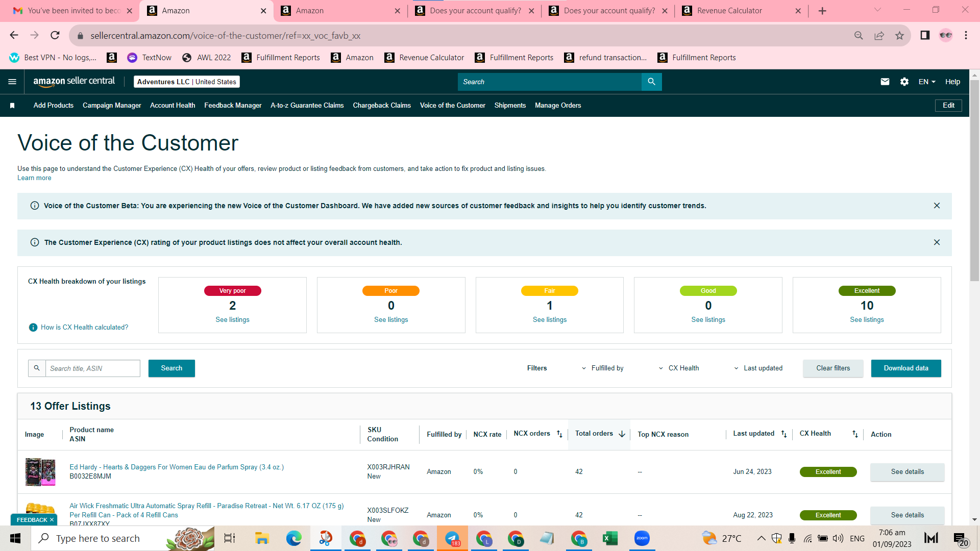
Task: Sort by CX Health column arrows
Action: coord(855,434)
